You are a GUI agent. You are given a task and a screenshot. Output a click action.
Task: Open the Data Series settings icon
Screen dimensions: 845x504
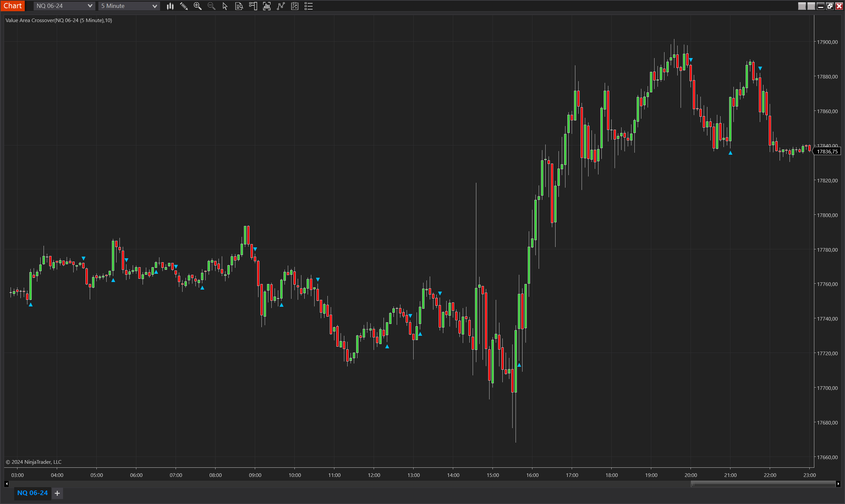tap(267, 6)
